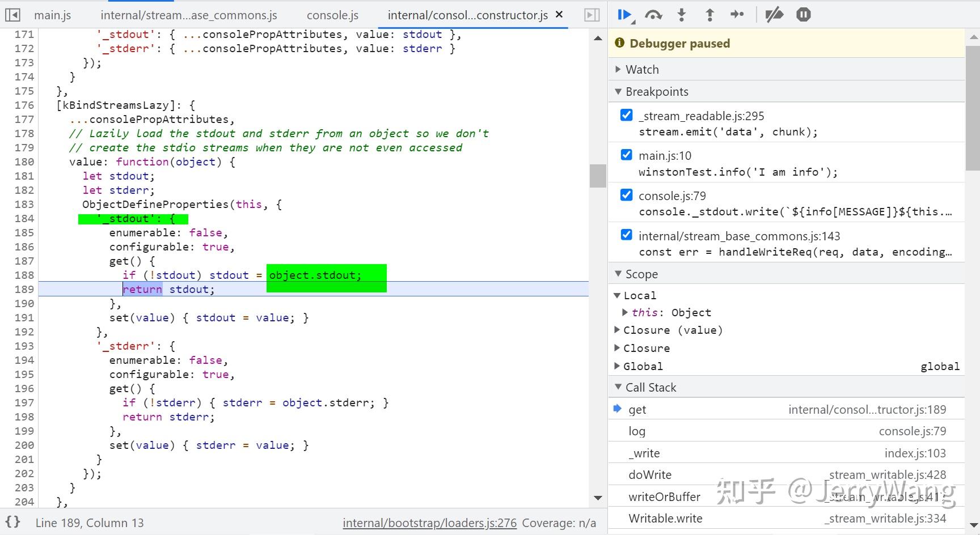Close the console constructor.js tab
This screenshot has width=980, height=535.
(559, 15)
